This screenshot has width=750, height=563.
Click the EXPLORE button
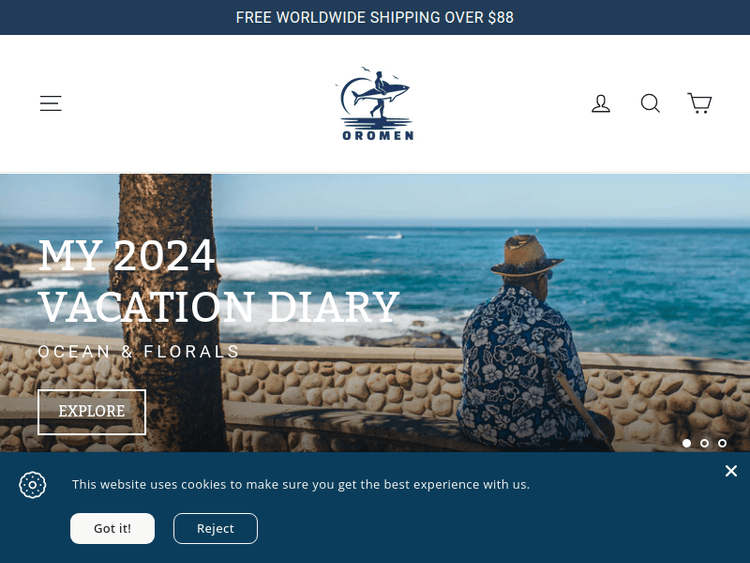pos(92,412)
